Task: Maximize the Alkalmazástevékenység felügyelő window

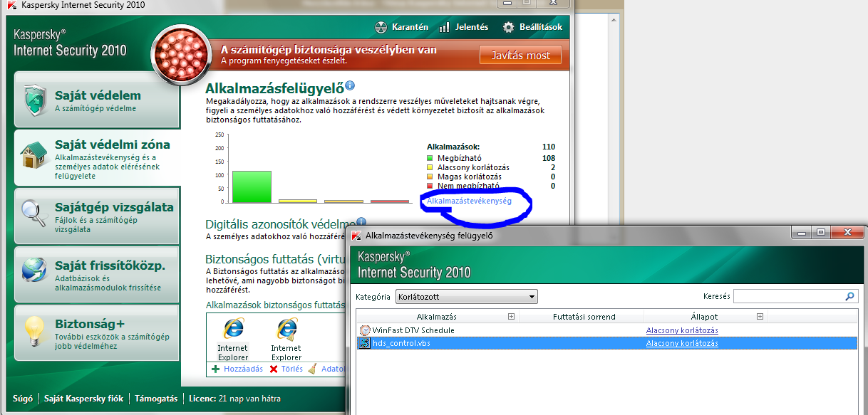Action: tap(820, 232)
